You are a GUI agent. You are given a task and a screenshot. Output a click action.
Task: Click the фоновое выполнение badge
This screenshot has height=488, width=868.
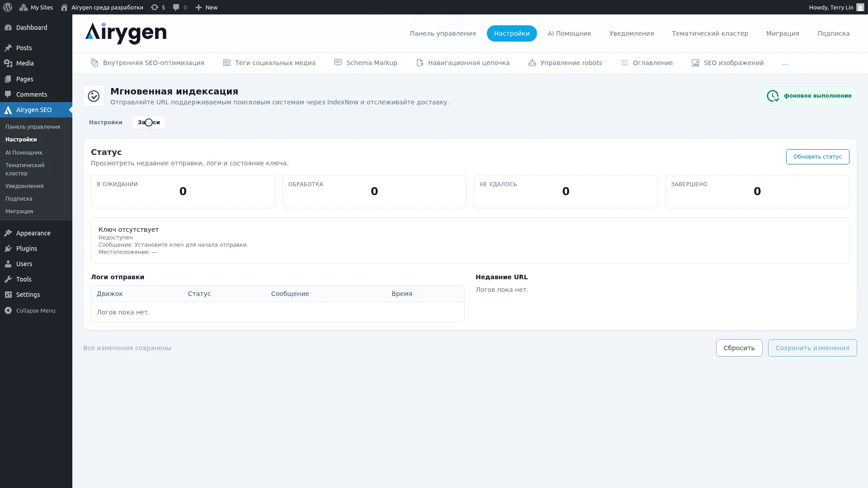point(809,96)
